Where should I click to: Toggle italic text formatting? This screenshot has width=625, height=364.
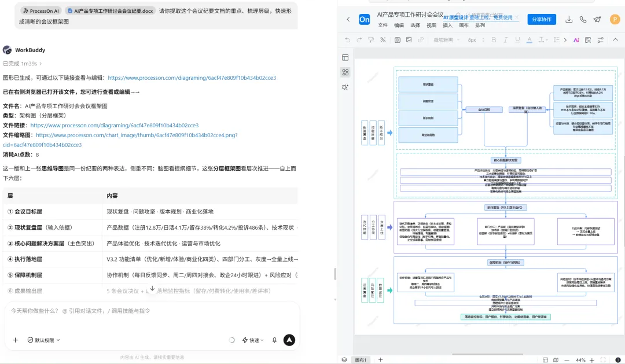click(505, 40)
